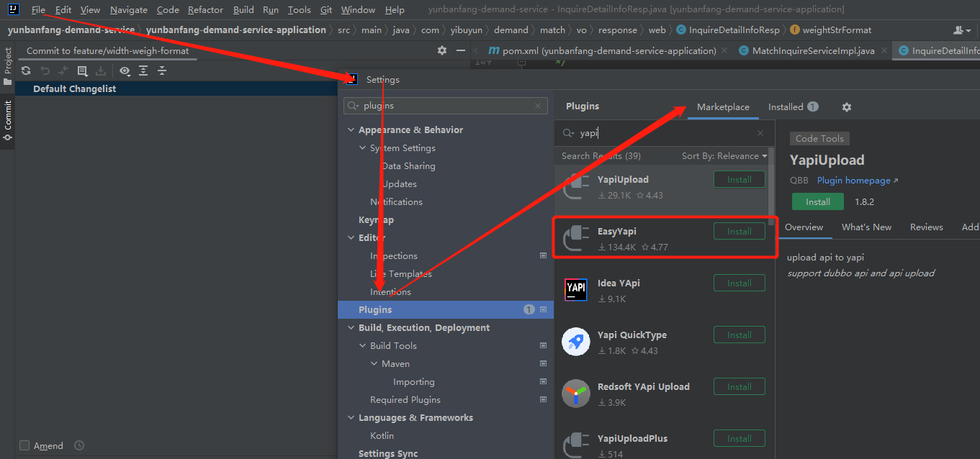Click the settings search field containing 'plugins'
980x459 pixels.
[446, 106]
